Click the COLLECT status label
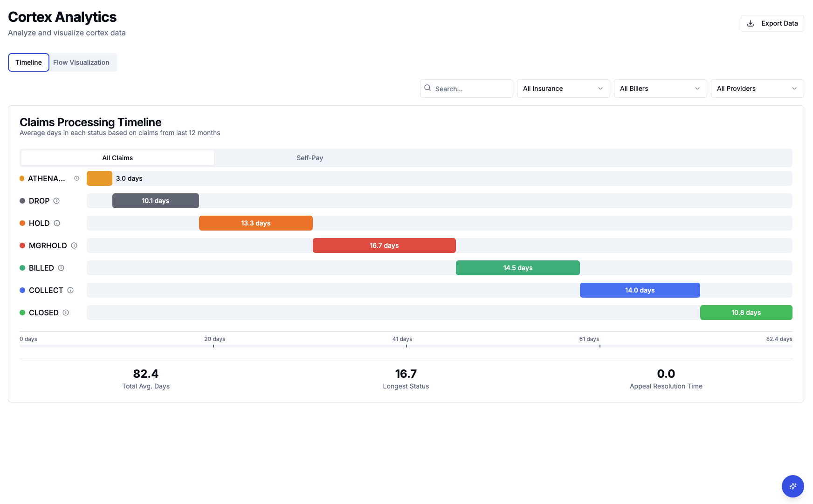 coord(46,290)
